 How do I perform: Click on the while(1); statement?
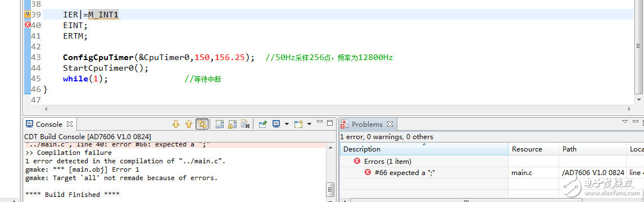point(85,79)
